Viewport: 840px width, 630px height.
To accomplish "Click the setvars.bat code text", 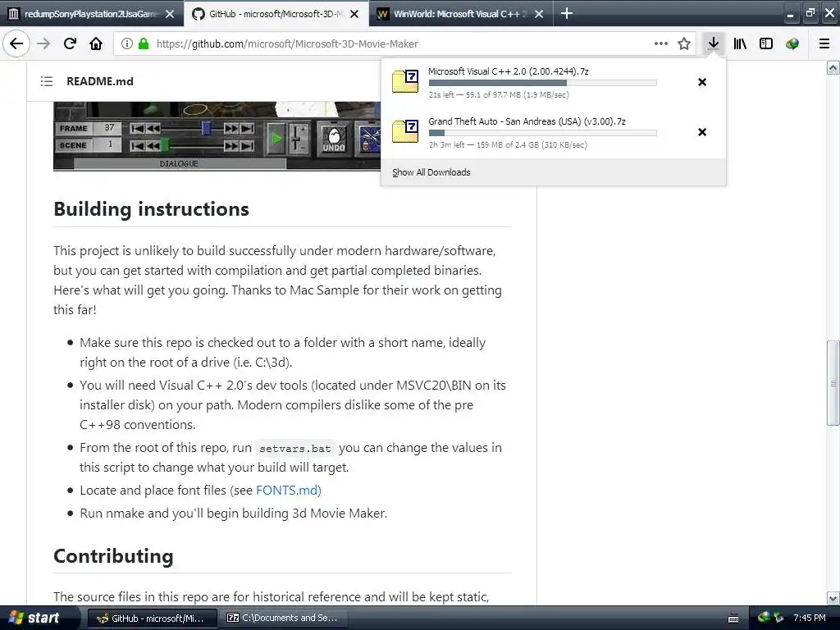I will click(294, 449).
